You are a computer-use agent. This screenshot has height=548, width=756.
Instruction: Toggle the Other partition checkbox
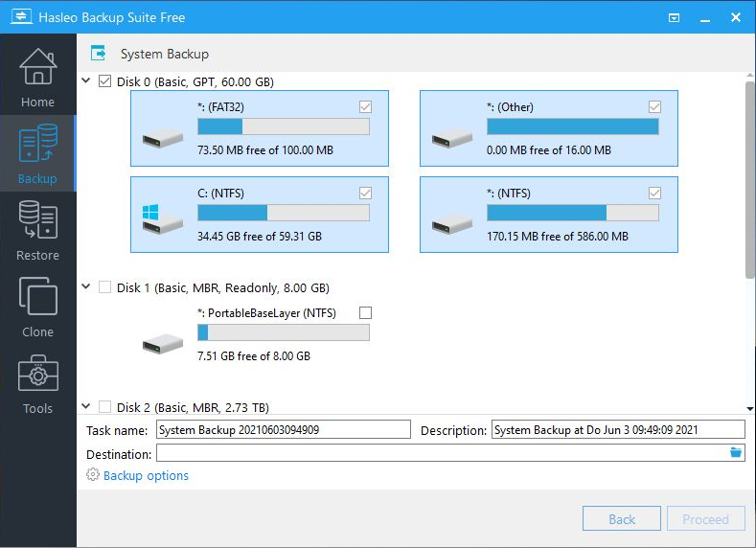click(x=654, y=106)
